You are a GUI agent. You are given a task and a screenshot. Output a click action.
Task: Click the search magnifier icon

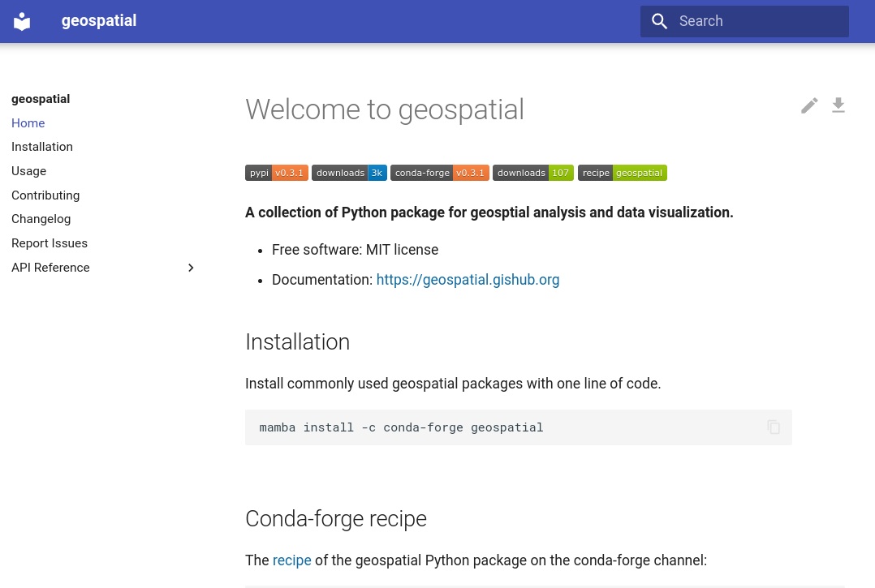click(660, 21)
